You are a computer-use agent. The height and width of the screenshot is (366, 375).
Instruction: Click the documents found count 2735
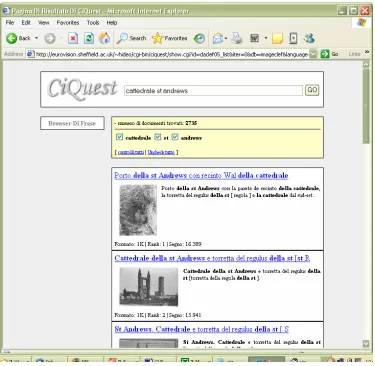pos(191,123)
